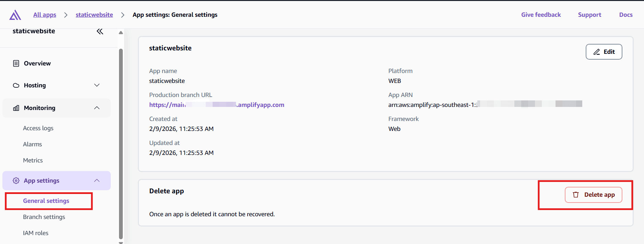
Task: Collapse sidebar with double chevron icon
Action: pos(100,32)
